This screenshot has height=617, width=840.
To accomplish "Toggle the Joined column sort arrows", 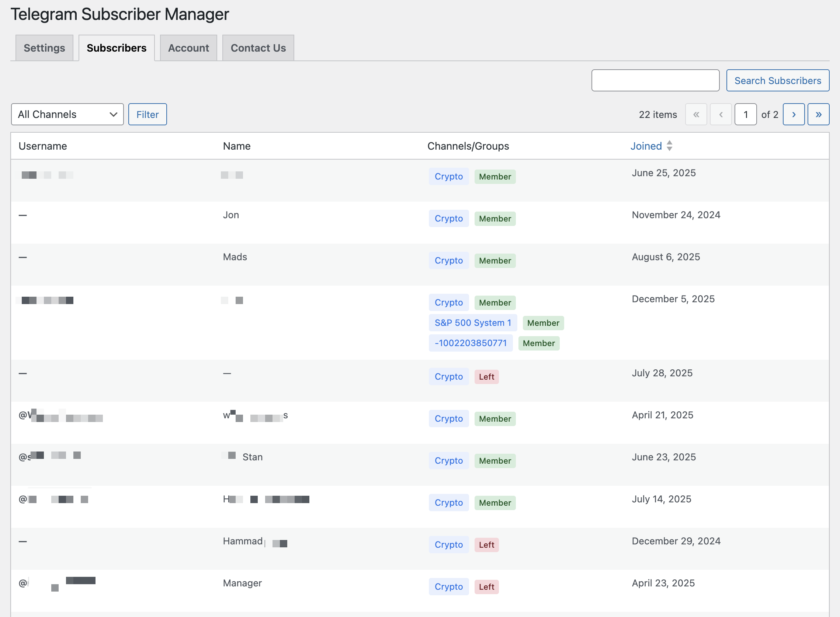I will click(x=670, y=146).
